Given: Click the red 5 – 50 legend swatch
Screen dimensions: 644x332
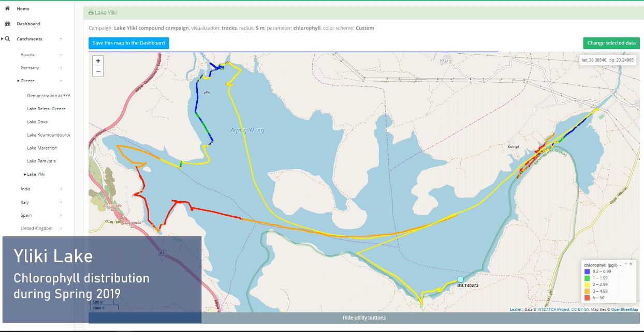Looking at the screenshot, I should (x=587, y=298).
